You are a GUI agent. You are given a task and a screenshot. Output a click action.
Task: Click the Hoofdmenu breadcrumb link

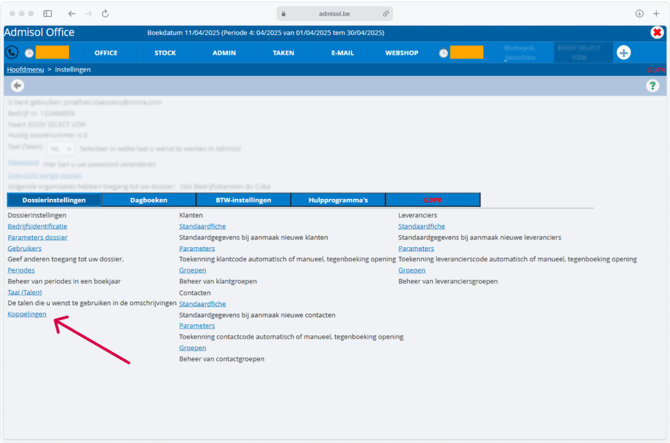pyautogui.click(x=25, y=70)
